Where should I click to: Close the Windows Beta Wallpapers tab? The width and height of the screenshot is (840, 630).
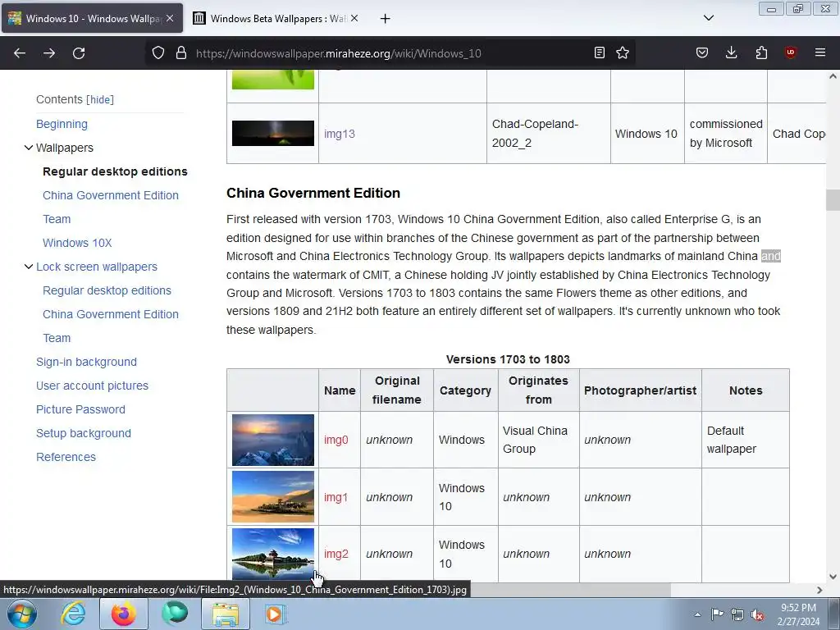pos(354,18)
